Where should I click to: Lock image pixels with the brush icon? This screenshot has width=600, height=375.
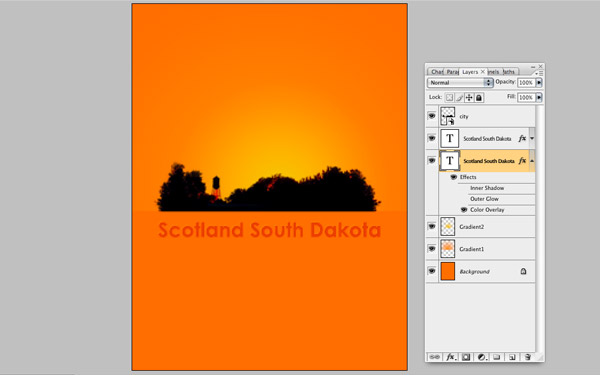(459, 98)
